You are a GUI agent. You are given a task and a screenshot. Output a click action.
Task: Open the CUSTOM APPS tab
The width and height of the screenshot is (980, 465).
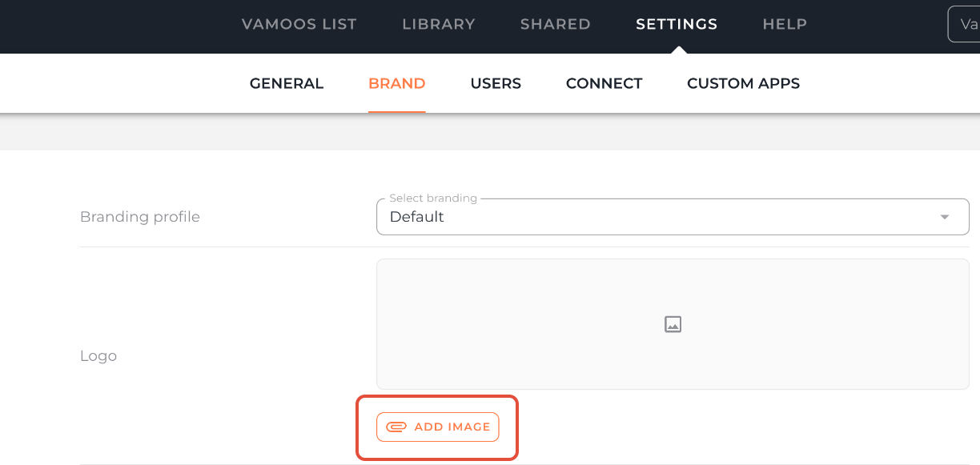(743, 83)
